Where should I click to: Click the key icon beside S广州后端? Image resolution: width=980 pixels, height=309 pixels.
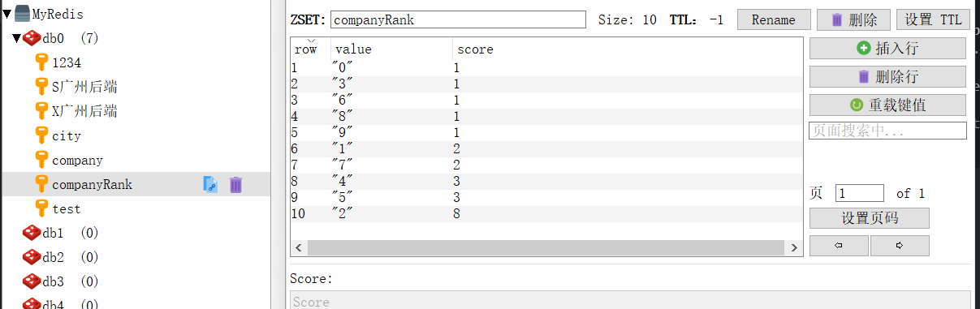42,87
